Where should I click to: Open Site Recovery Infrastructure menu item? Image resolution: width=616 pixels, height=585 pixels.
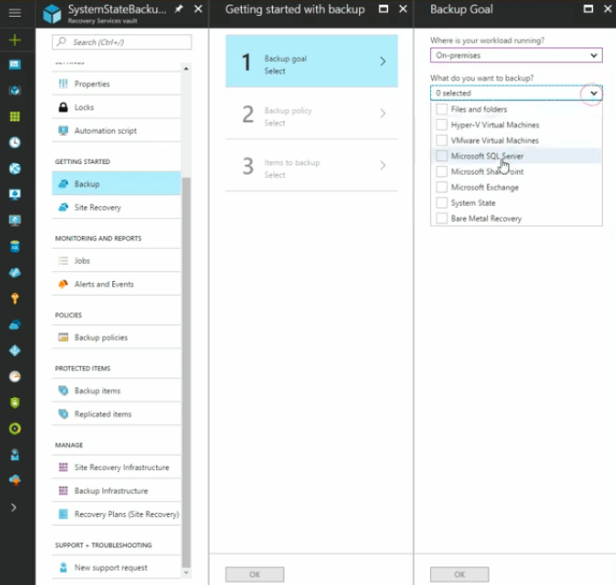[116, 468]
